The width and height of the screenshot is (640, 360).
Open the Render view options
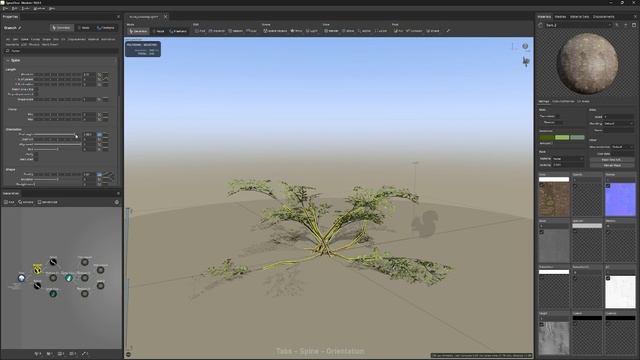point(331,31)
